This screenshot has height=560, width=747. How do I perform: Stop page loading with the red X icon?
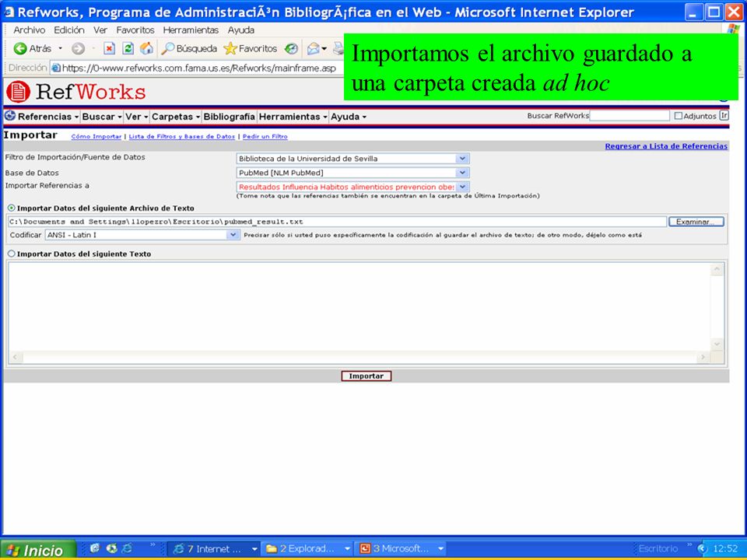(109, 48)
